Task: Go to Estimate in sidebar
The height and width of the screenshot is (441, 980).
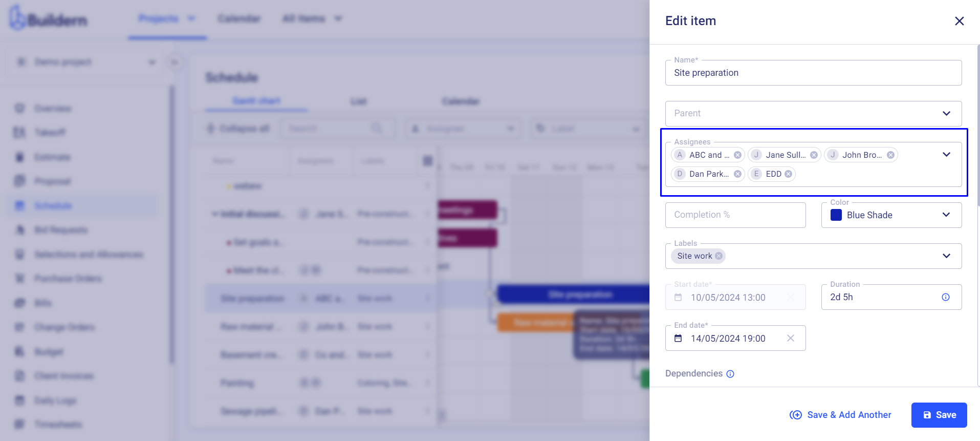Action: pyautogui.click(x=52, y=157)
